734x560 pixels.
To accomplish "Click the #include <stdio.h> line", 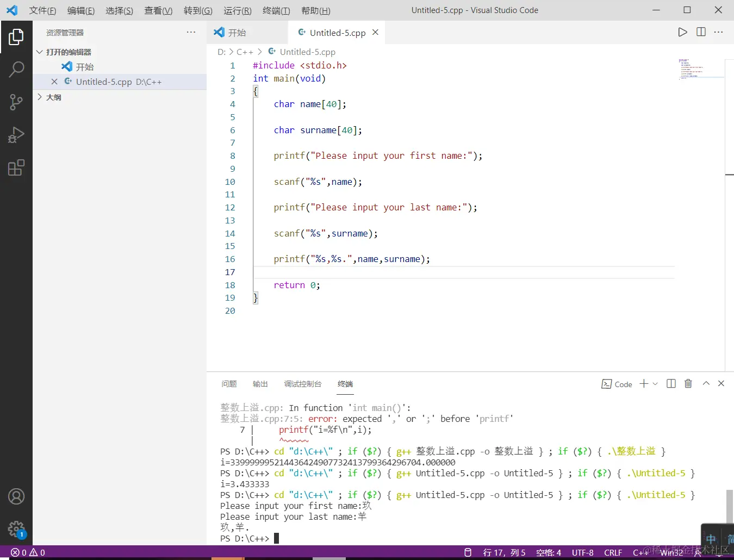I will pyautogui.click(x=300, y=65).
